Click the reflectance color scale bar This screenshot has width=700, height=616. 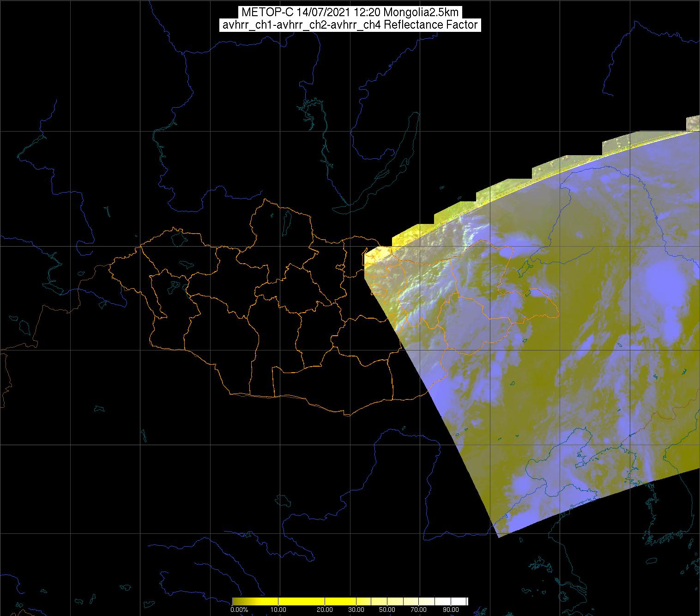(350, 601)
